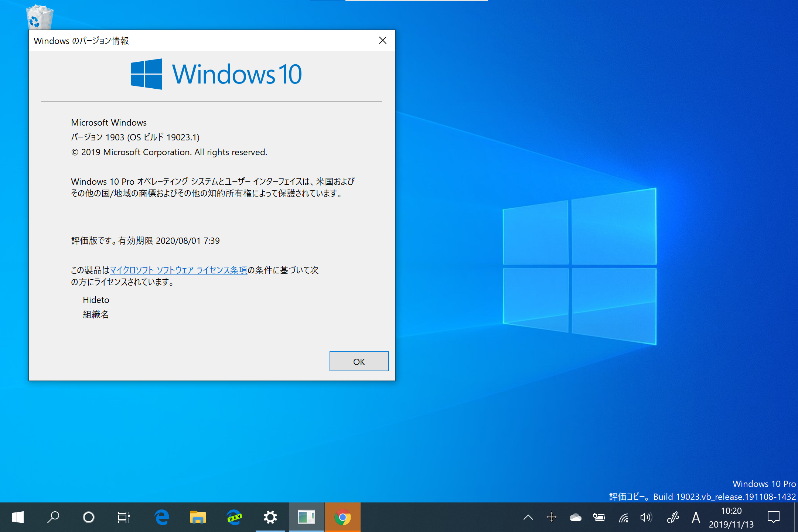Launch the Edge Dev browser
This screenshot has width=798, height=532.
pyautogui.click(x=233, y=517)
